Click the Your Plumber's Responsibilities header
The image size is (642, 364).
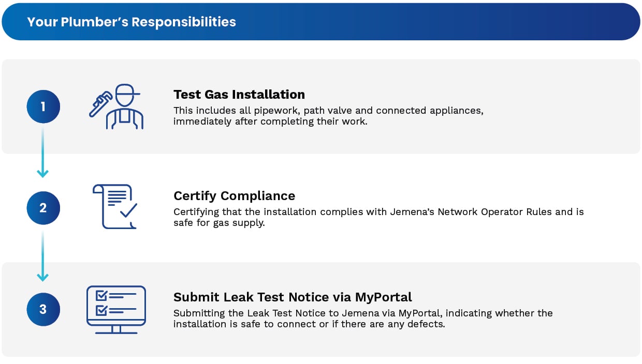tap(132, 22)
